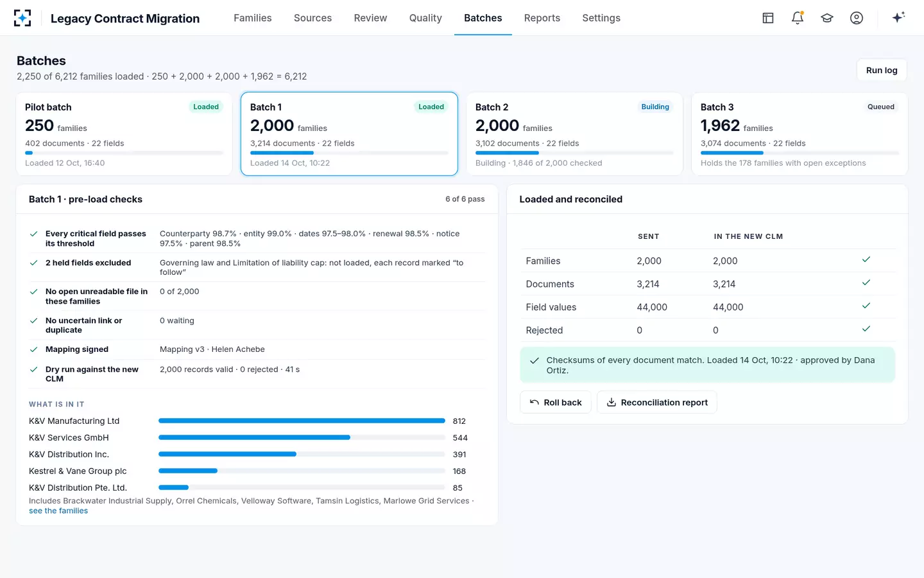Follow the 'see the families' link
The width and height of the screenshot is (924, 578).
58,511
